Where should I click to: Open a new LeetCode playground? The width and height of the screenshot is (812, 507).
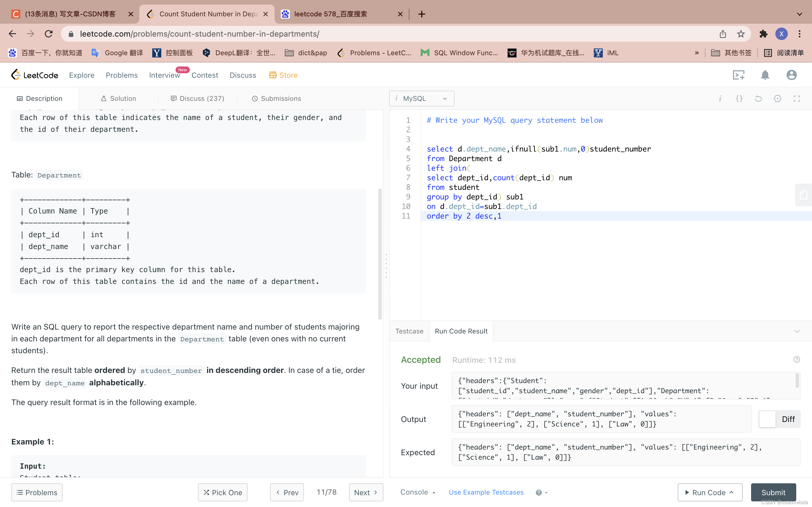coord(738,75)
